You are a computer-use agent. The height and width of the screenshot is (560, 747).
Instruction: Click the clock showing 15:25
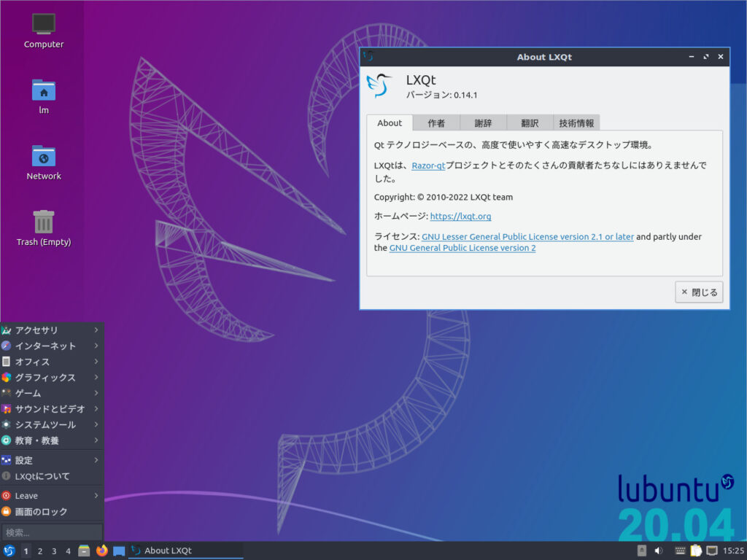[x=733, y=551]
